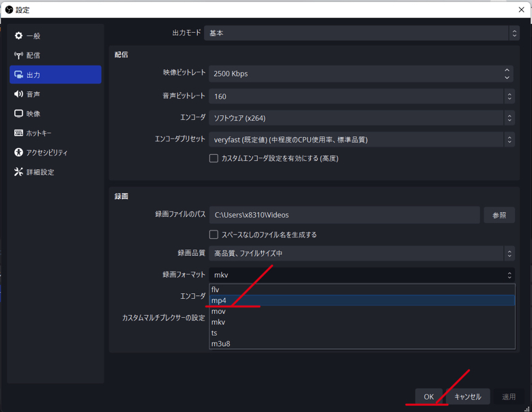Screen dimensions: 532x412
Task: Click the gear icon for 一般 settings
Action: [x=18, y=35]
